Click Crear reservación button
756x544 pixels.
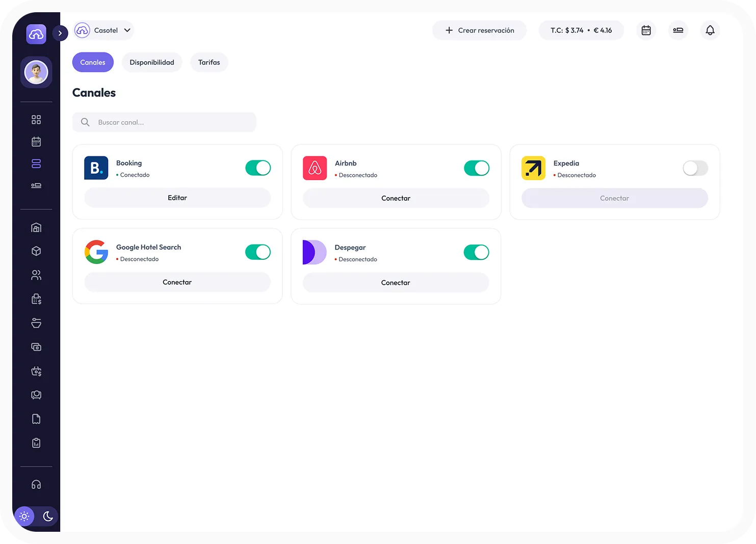pyautogui.click(x=479, y=31)
